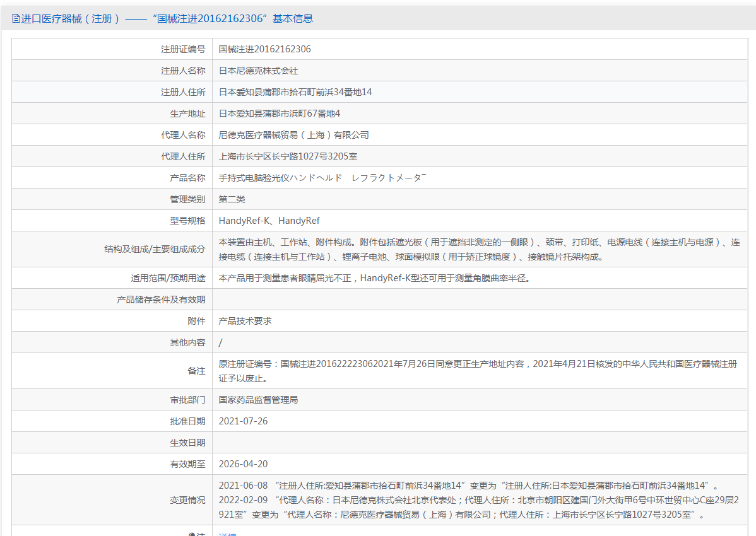756x536 pixels.
Task: Click production address 日本爱知县蒲郡市浜町67番地4
Action: tap(279, 114)
